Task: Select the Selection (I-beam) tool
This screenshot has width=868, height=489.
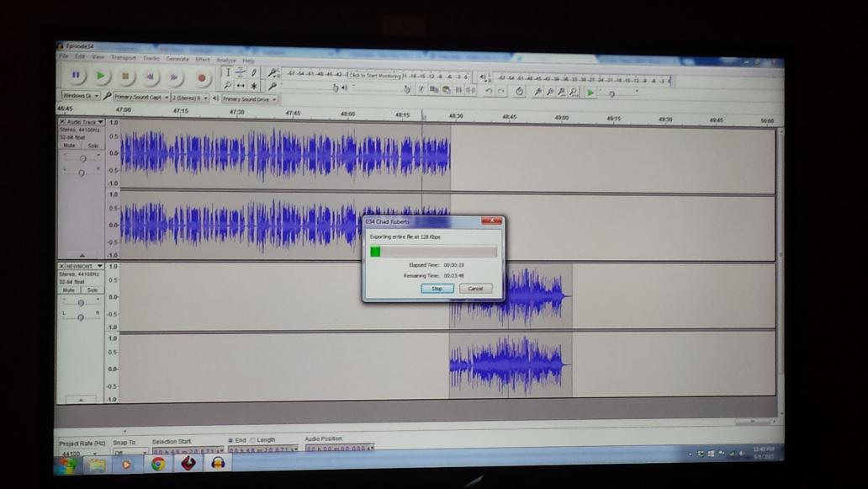Action: [x=227, y=72]
